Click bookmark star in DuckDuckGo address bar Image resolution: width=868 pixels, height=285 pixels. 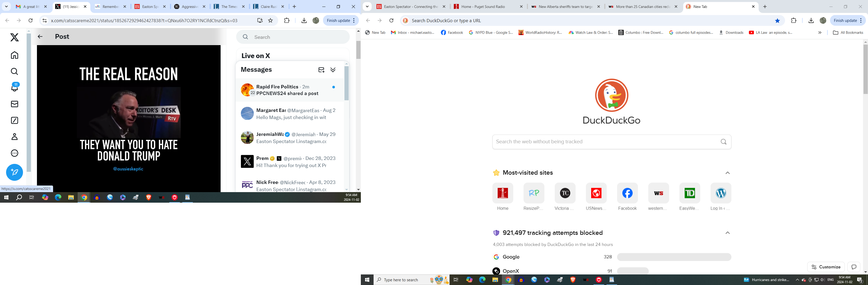[777, 21]
